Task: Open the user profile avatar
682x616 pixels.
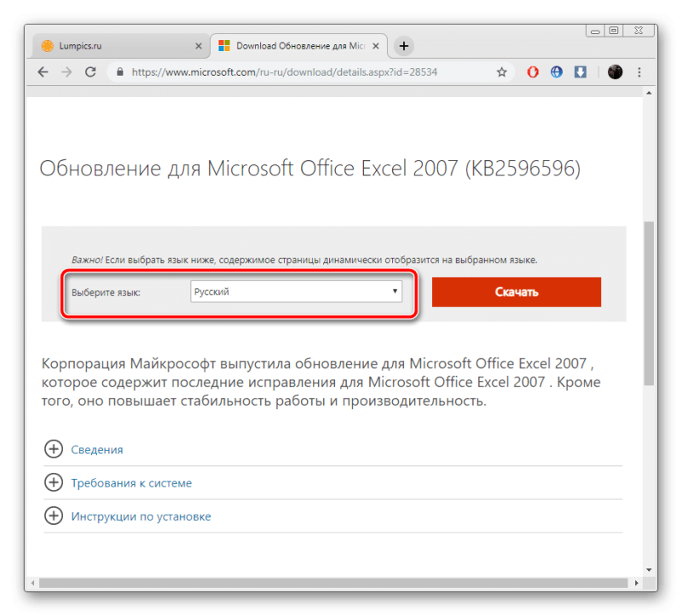Action: coord(615,72)
